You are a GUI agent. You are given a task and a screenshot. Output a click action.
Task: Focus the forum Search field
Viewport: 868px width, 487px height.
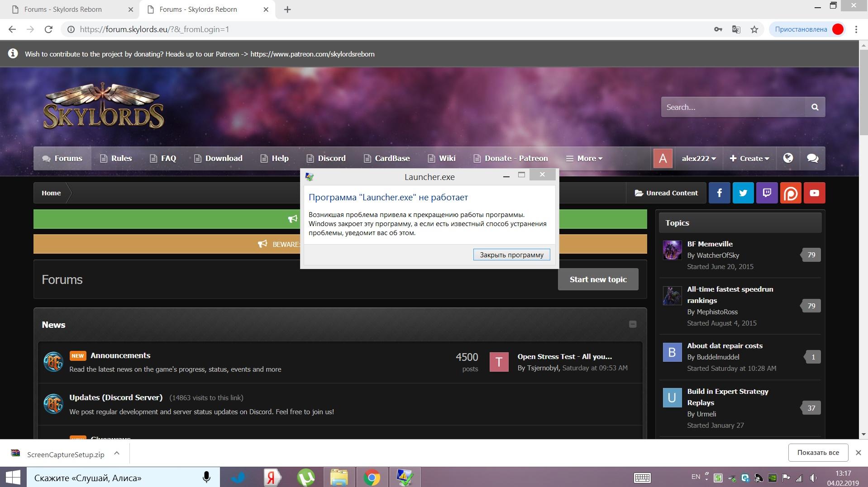coord(733,107)
